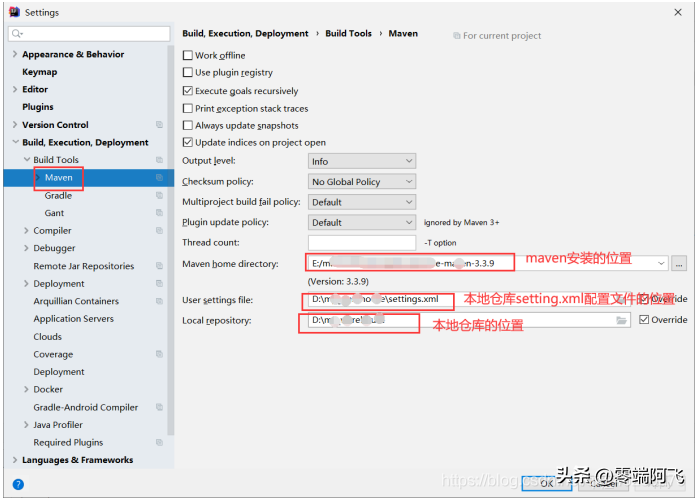Viewport: 699px width, 499px height.
Task: Click the project-level icon beside Version Control
Action: pos(159,124)
